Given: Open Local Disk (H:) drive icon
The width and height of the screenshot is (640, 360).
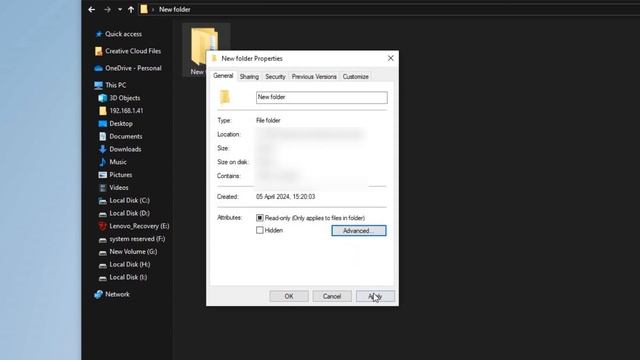Looking at the screenshot, I should pyautogui.click(x=102, y=265).
